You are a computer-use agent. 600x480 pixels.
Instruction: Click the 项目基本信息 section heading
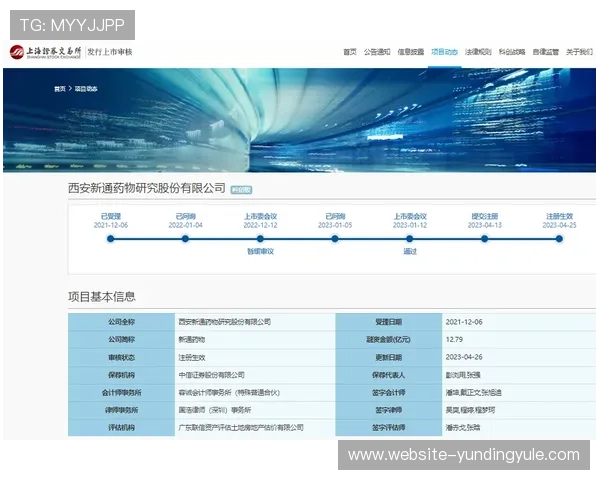click(x=102, y=297)
